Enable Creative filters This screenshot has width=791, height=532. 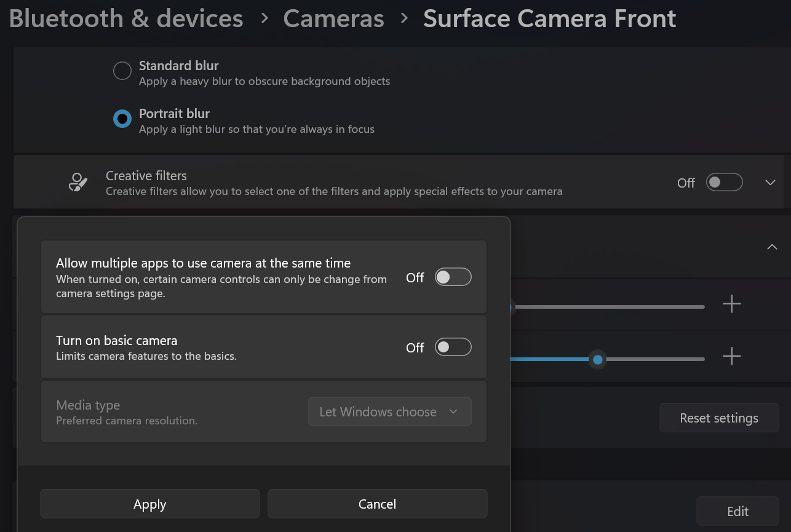724,182
